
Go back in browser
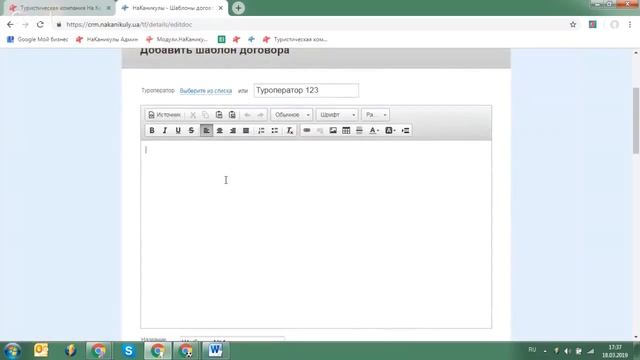[10, 24]
